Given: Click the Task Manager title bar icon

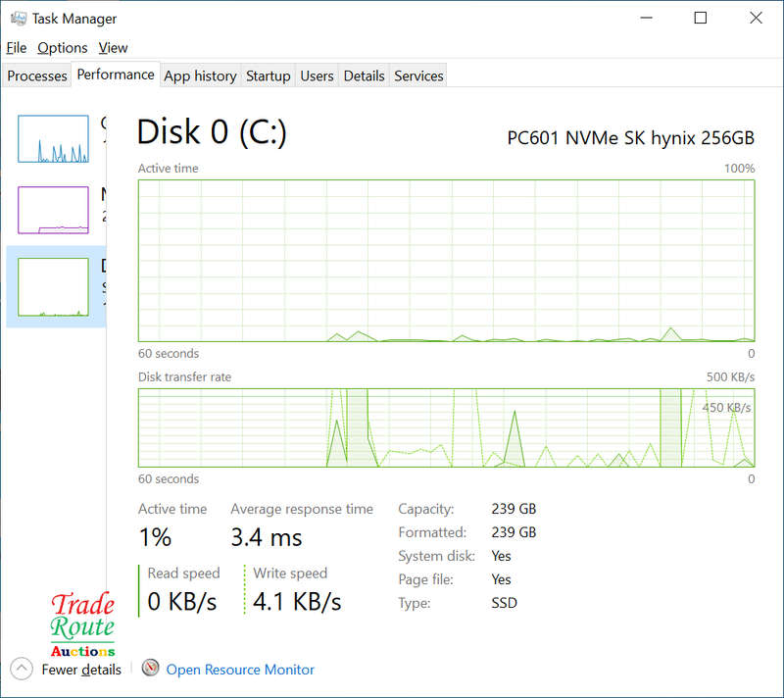Looking at the screenshot, I should tap(17, 19).
